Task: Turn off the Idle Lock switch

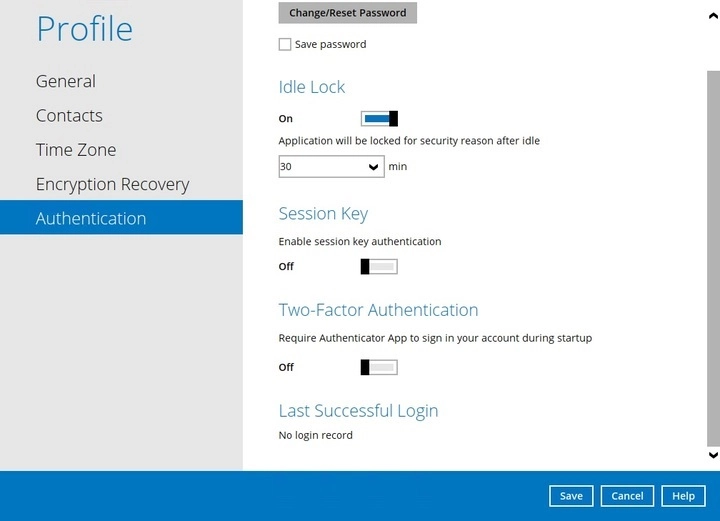Action: (379, 119)
